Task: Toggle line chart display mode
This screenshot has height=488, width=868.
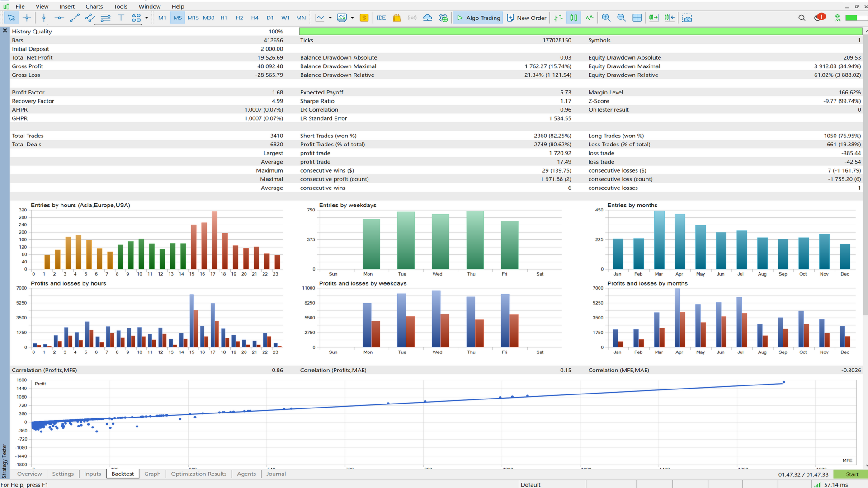Action: (589, 18)
